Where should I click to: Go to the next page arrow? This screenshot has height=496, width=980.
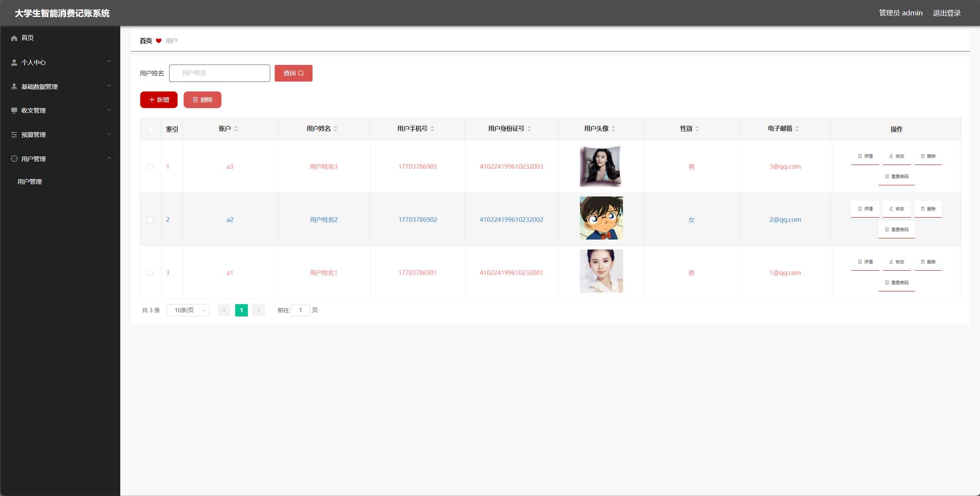coord(259,310)
